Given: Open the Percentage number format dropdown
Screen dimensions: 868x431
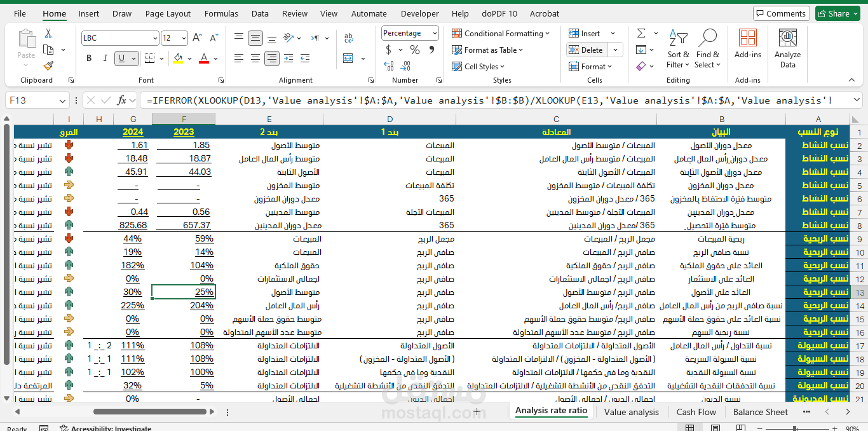Looking at the screenshot, I should pyautogui.click(x=435, y=33).
